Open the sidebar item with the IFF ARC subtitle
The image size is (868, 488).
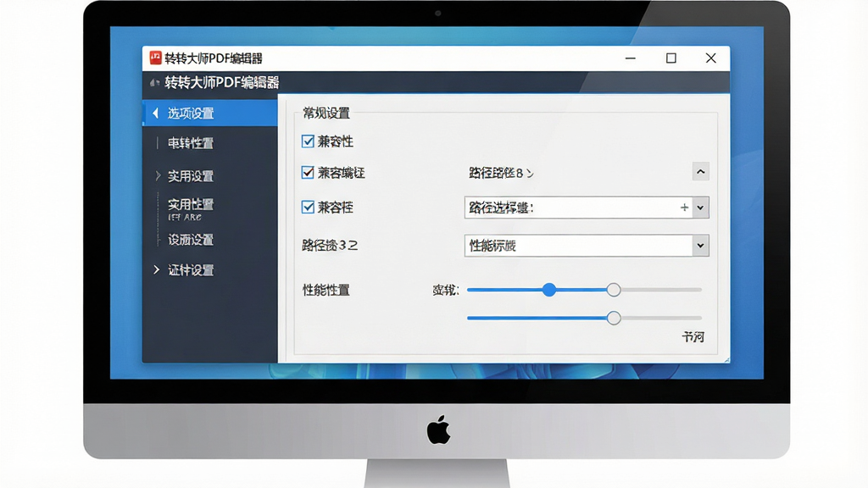pyautogui.click(x=191, y=209)
